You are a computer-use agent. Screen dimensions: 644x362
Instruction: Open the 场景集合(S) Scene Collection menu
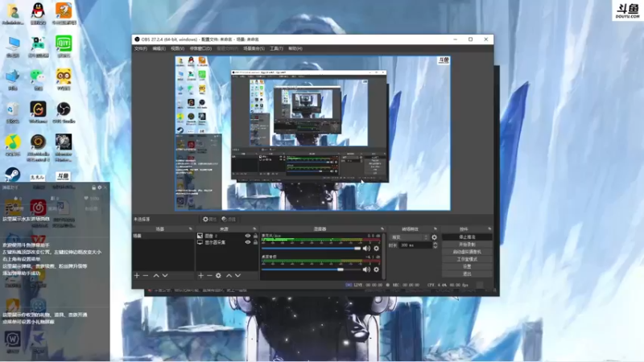(x=254, y=48)
